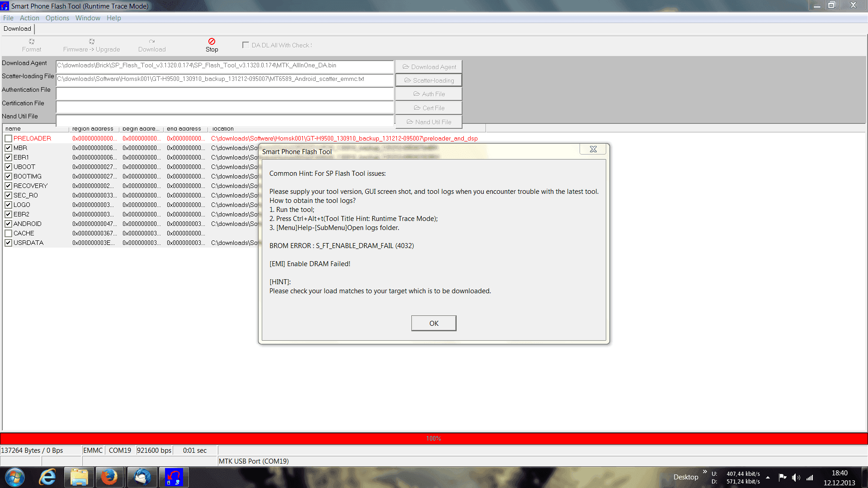Click the red 100% progress bar
Image resolution: width=868 pixels, height=488 pixels.
[434, 438]
